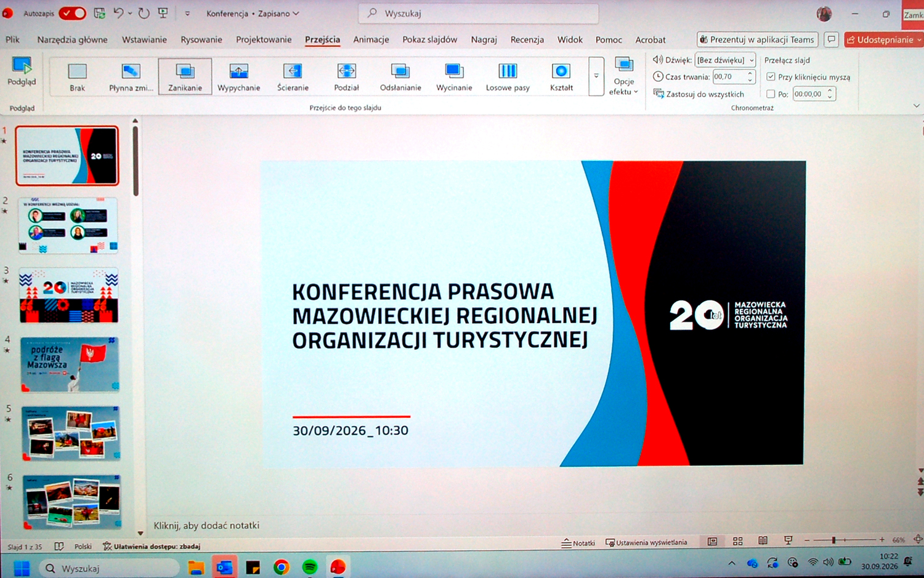The height and width of the screenshot is (578, 924).
Task: Switch to the Animacje tab
Action: (x=371, y=39)
